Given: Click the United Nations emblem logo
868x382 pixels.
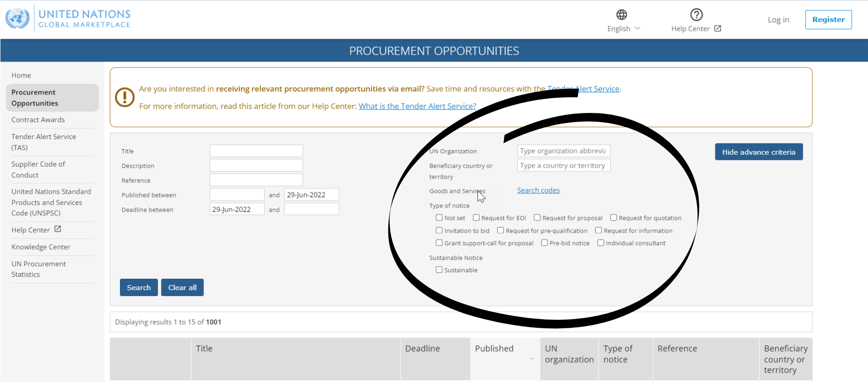Looking at the screenshot, I should (x=17, y=19).
